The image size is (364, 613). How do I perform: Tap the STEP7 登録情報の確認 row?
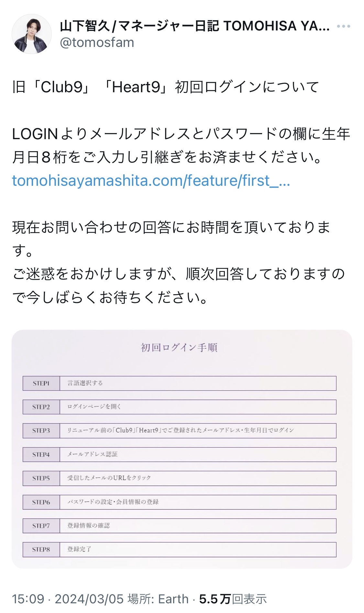[x=180, y=526]
